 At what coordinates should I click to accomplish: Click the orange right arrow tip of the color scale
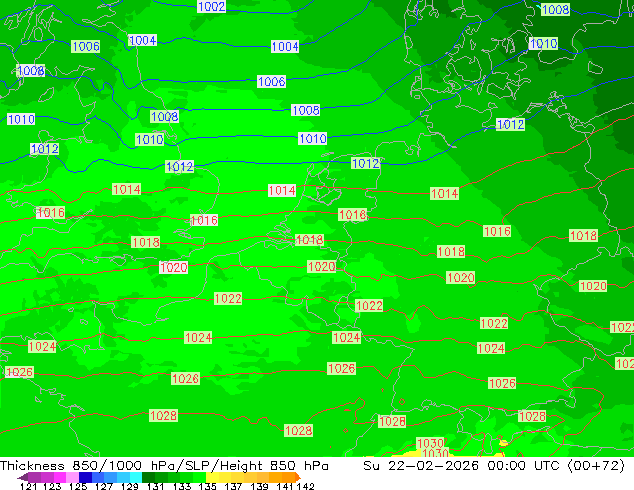click(298, 477)
